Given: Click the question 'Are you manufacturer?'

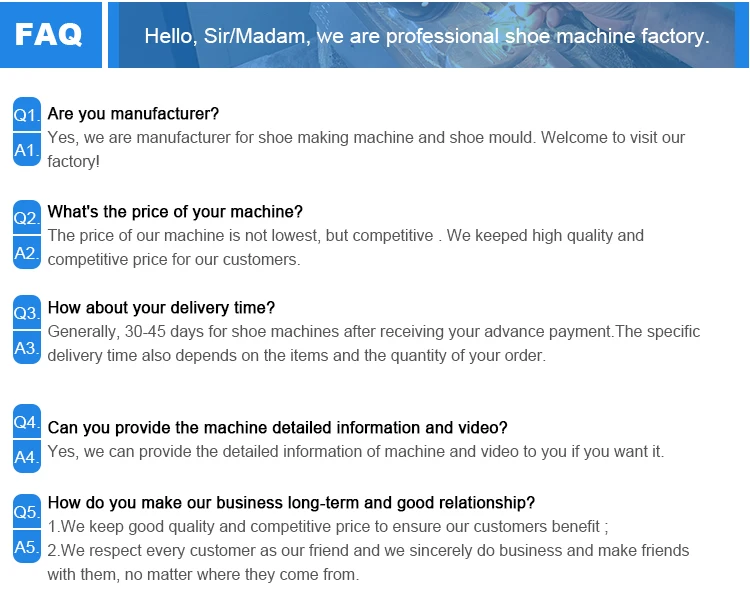Looking at the screenshot, I should point(133,113).
